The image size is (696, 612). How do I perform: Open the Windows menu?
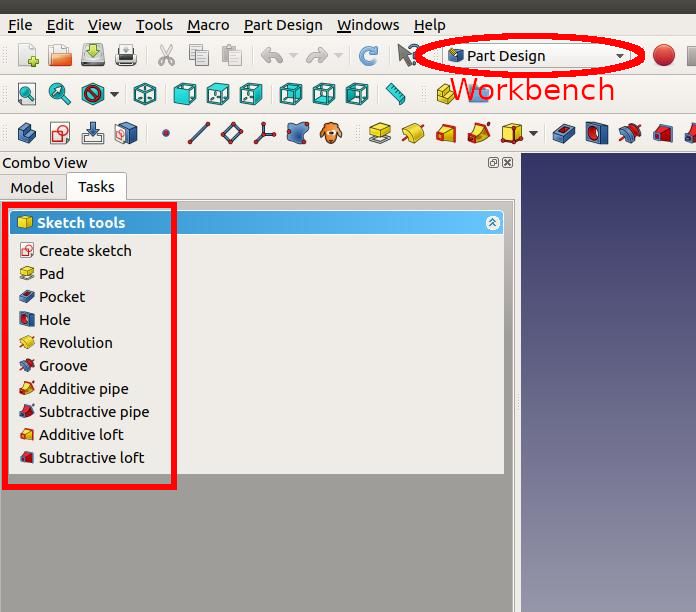368,25
